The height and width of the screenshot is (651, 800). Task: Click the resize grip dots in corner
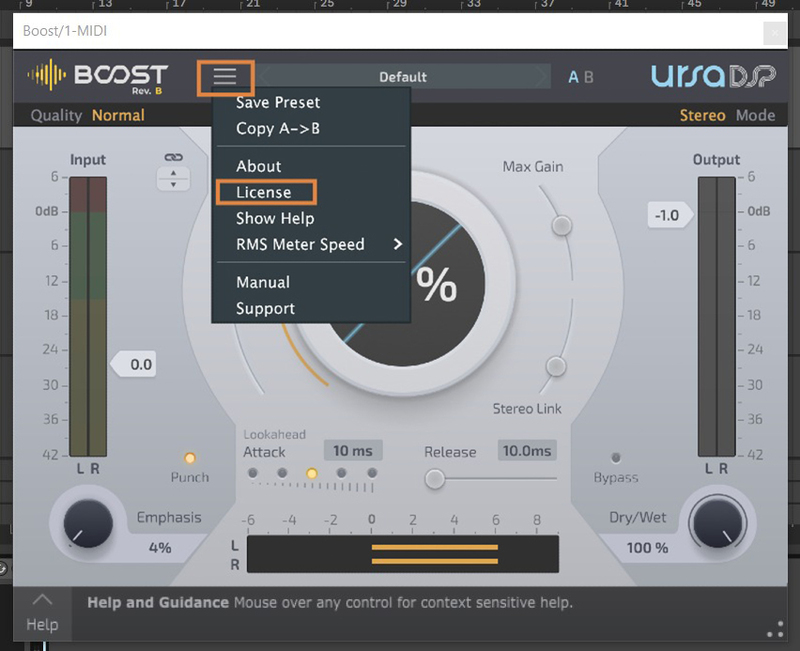pyautogui.click(x=775, y=629)
